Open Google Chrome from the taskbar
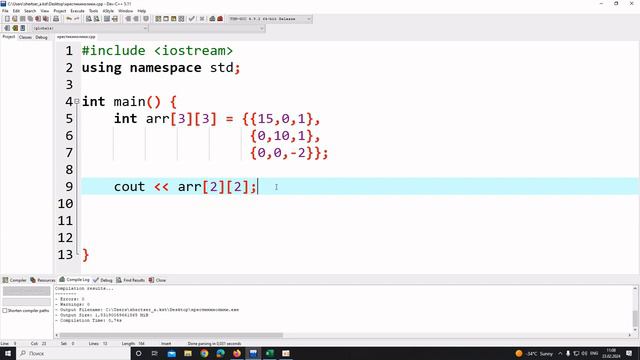Screen dimensions: 640x360 [204, 353]
